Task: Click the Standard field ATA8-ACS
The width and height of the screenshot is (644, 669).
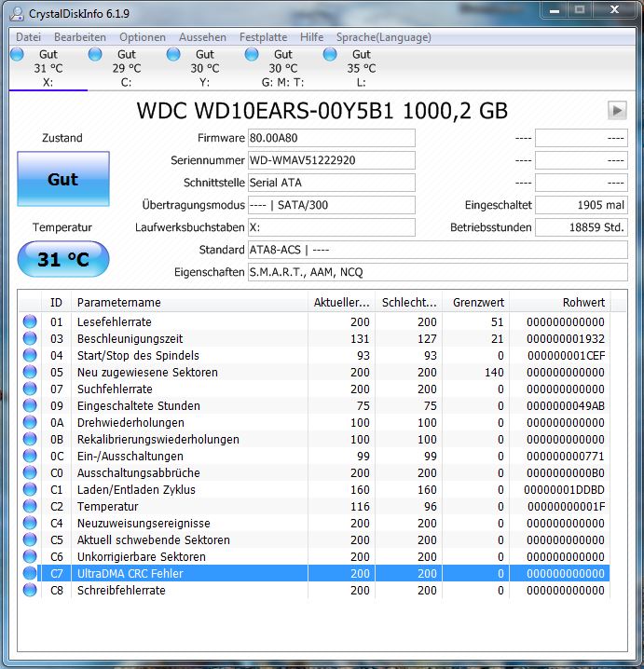Action: (438, 250)
